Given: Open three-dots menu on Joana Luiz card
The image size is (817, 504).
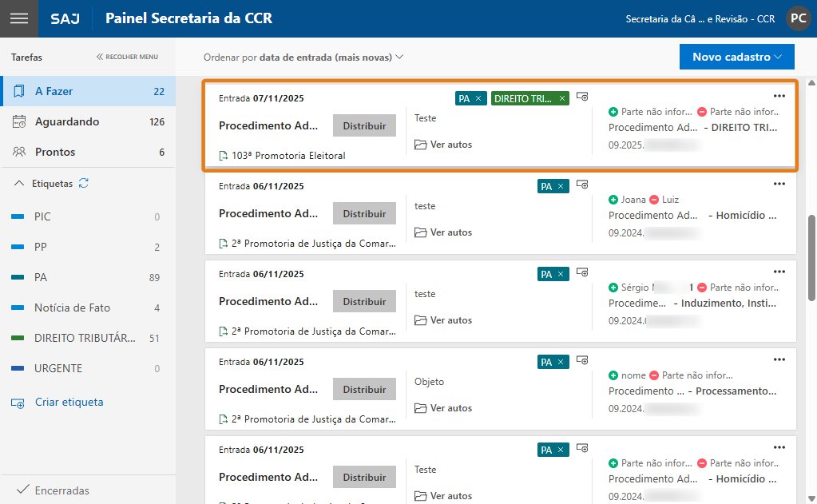Looking at the screenshot, I should 779,184.
